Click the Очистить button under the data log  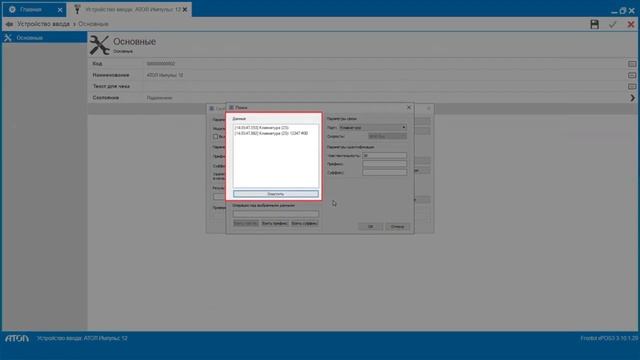tap(276, 194)
